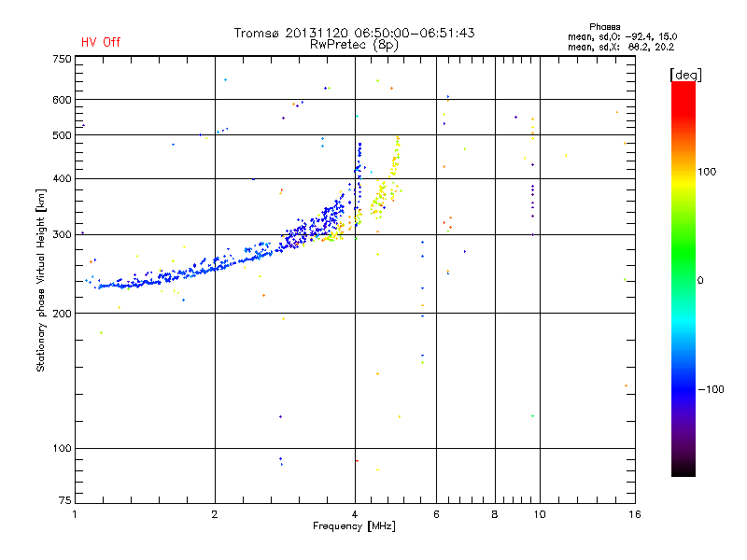This screenshot has height=560, width=747.
Task: Click the -100 label on the colorbar
Action: tap(711, 389)
